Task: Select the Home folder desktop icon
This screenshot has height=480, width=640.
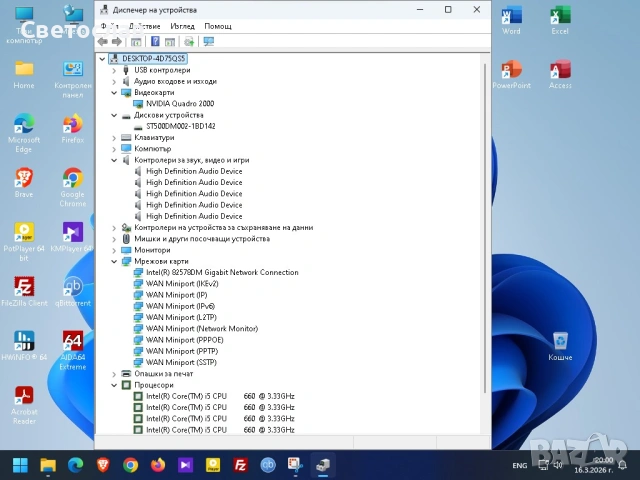Action: [x=24, y=75]
